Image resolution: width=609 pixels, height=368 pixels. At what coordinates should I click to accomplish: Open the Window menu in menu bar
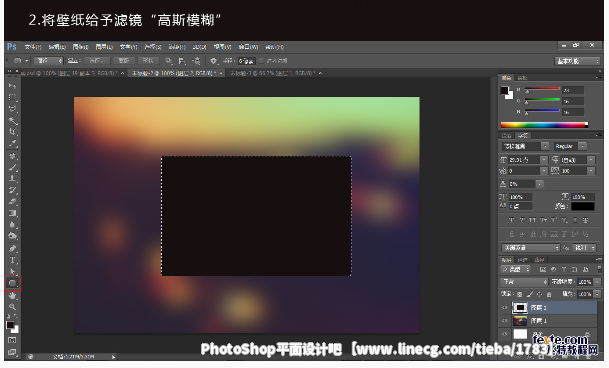click(x=248, y=47)
